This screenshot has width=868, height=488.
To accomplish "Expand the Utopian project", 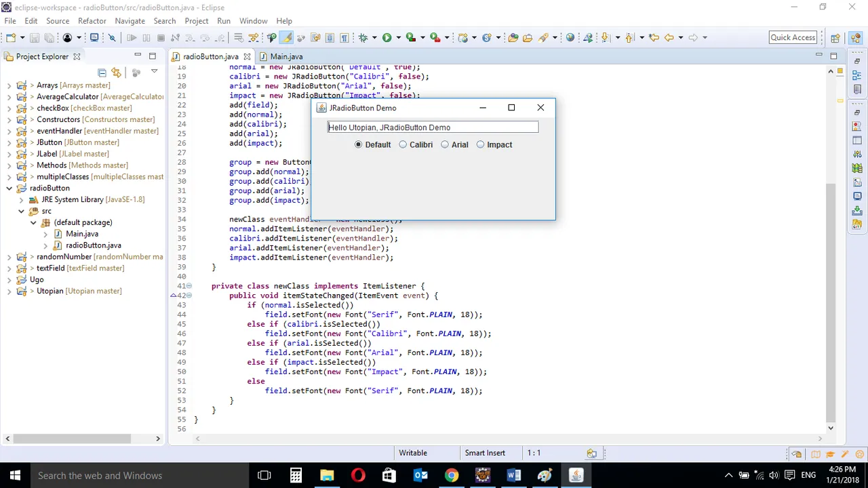I will click(x=9, y=291).
